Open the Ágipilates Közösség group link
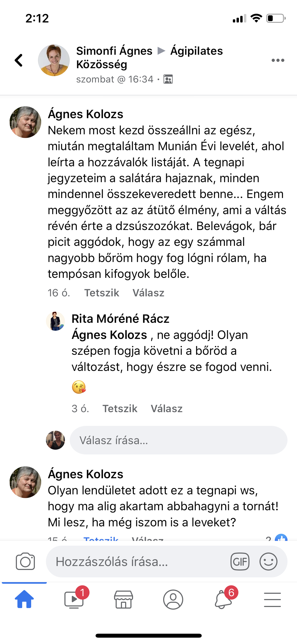This screenshot has width=297, height=644. [x=196, y=51]
